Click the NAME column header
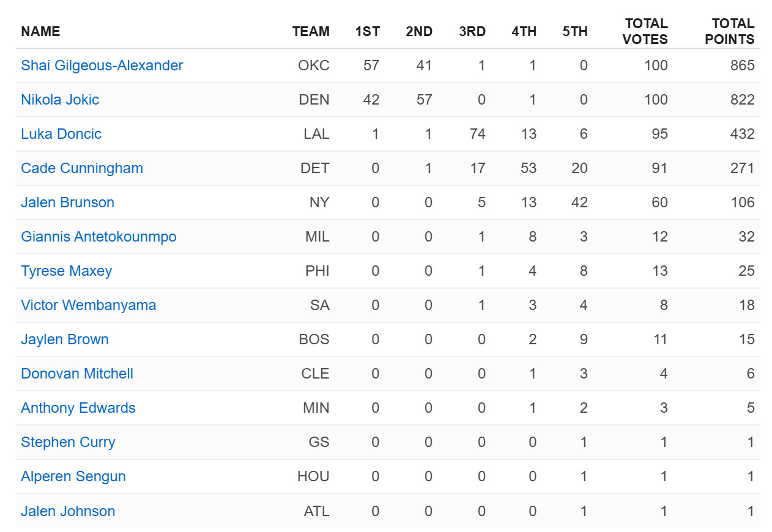The height and width of the screenshot is (532, 772). 40,32
